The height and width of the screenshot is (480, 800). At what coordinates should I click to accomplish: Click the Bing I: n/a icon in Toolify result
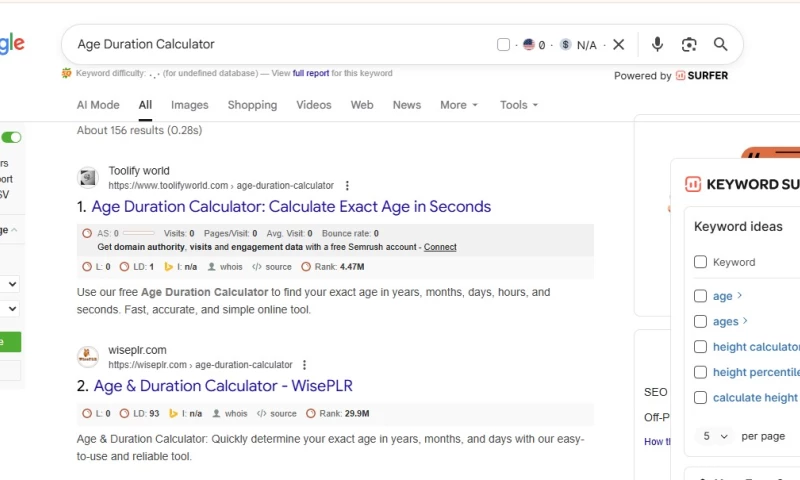pos(168,267)
